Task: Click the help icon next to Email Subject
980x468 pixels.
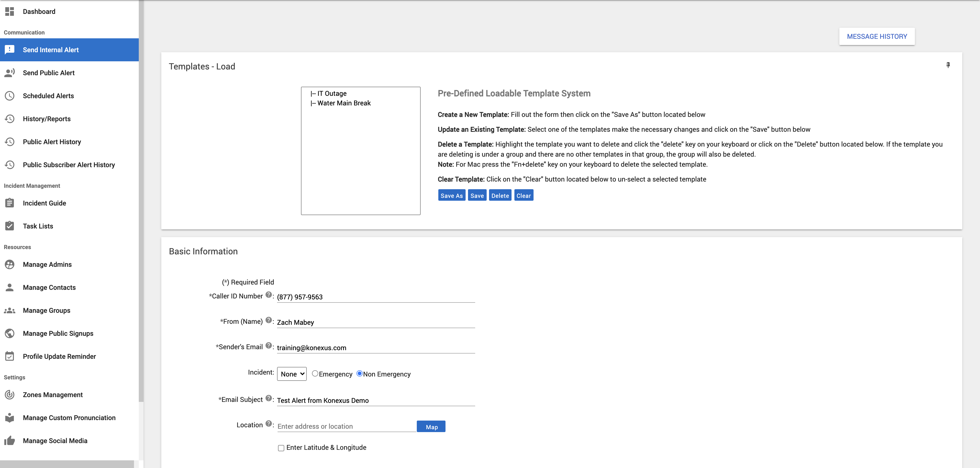Action: (269, 398)
